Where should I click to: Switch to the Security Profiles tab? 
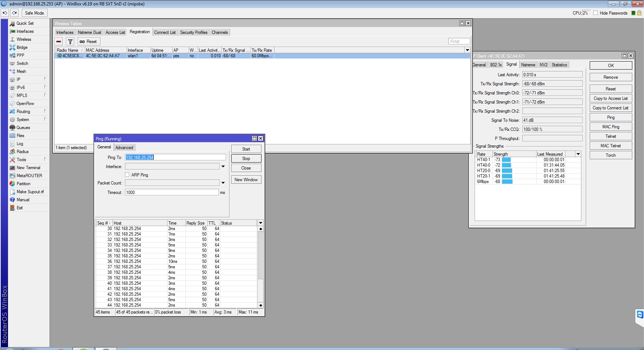[x=193, y=32]
